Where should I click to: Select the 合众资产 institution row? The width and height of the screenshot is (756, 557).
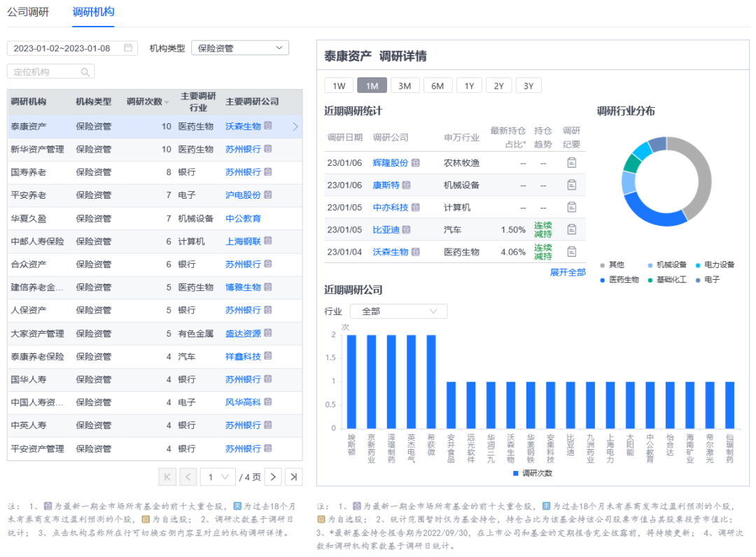pyautogui.click(x=155, y=265)
